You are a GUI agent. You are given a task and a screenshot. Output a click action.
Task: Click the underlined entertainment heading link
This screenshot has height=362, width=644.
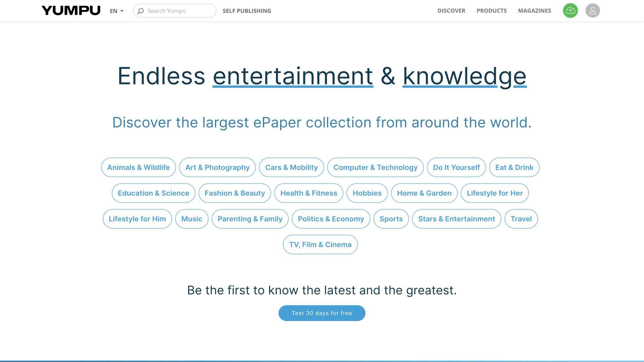point(293,76)
